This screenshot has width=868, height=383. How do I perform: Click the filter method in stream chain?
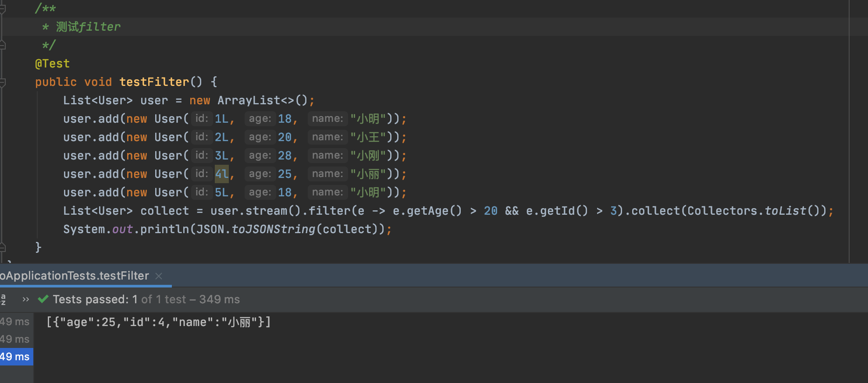[329, 211]
